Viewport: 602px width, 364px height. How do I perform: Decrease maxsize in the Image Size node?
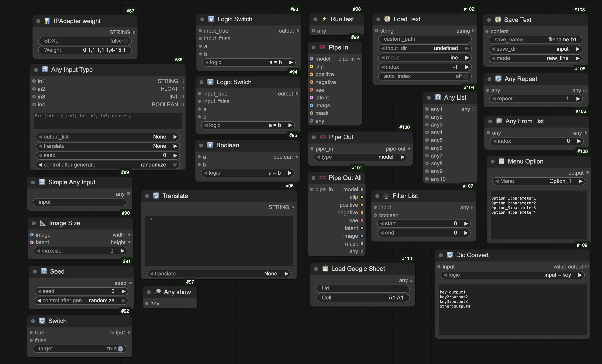click(38, 250)
